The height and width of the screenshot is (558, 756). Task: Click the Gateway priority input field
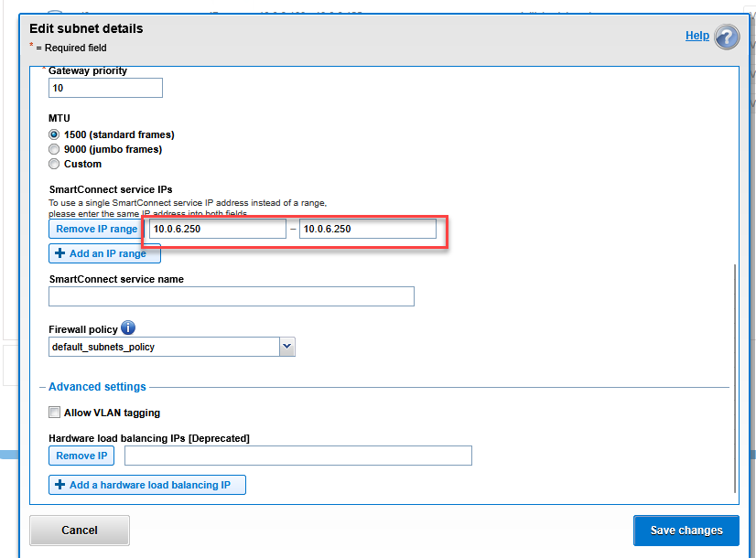tap(105, 88)
